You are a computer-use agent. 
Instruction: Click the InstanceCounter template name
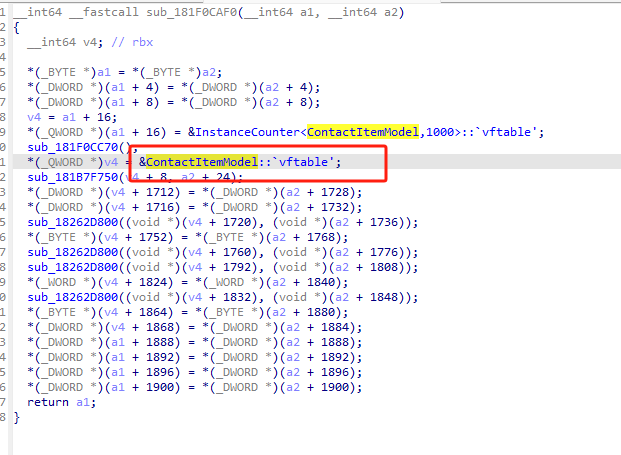(248, 132)
